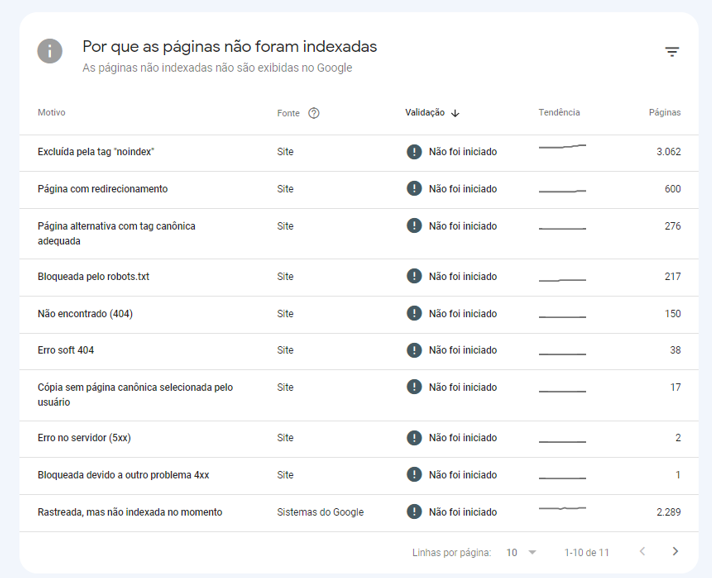Click the help icon next to Fonte

click(314, 113)
